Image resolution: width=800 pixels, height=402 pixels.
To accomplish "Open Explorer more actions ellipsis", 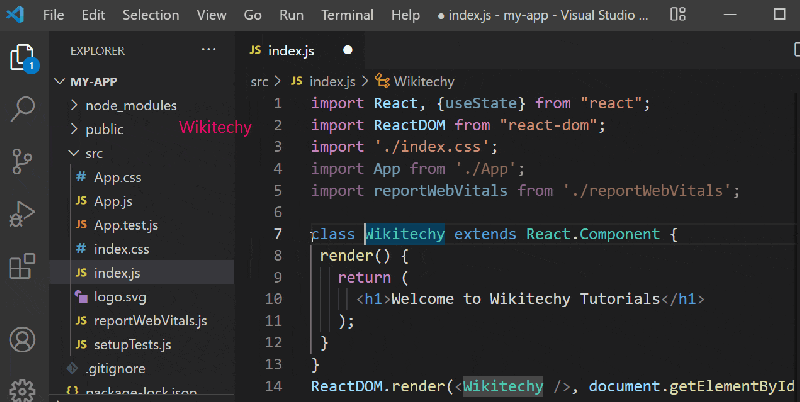I will 208,50.
